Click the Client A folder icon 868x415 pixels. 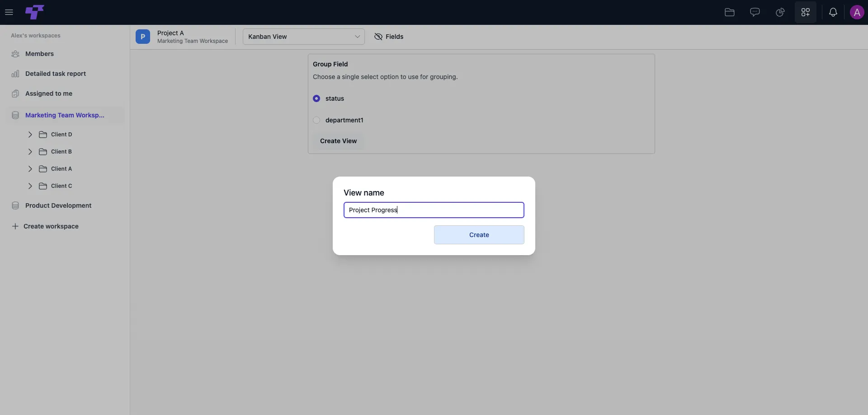point(43,169)
